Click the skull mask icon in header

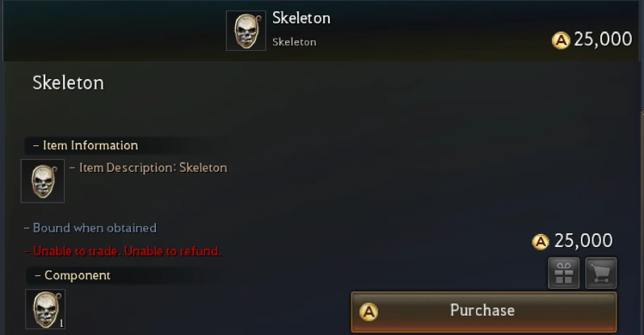pyautogui.click(x=246, y=31)
